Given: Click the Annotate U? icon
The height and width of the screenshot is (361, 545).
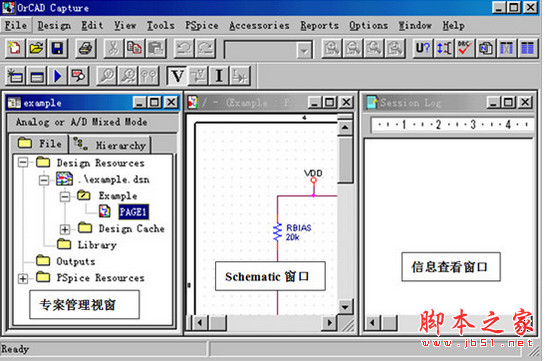Looking at the screenshot, I should point(423,48).
